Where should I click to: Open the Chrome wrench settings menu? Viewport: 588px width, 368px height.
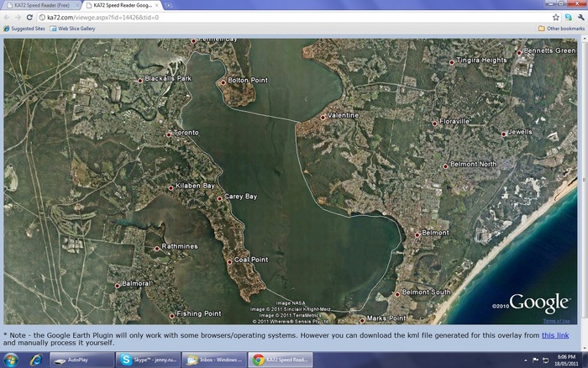coord(580,17)
